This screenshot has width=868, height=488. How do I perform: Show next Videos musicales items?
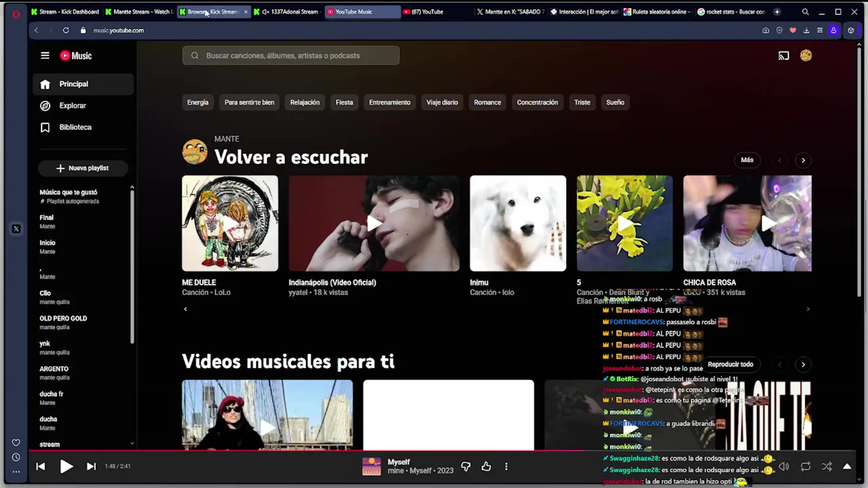pos(803,365)
